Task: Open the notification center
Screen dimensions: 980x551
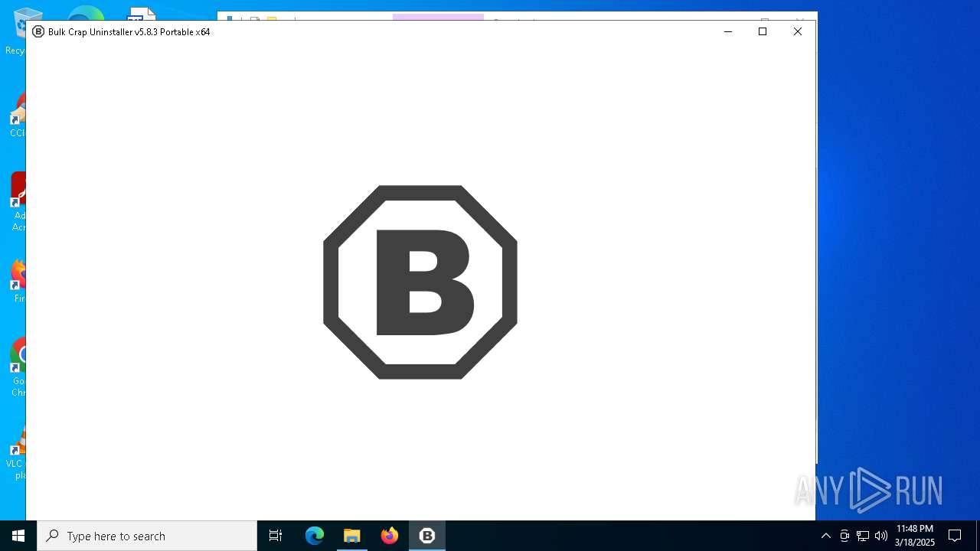Action: click(x=955, y=536)
